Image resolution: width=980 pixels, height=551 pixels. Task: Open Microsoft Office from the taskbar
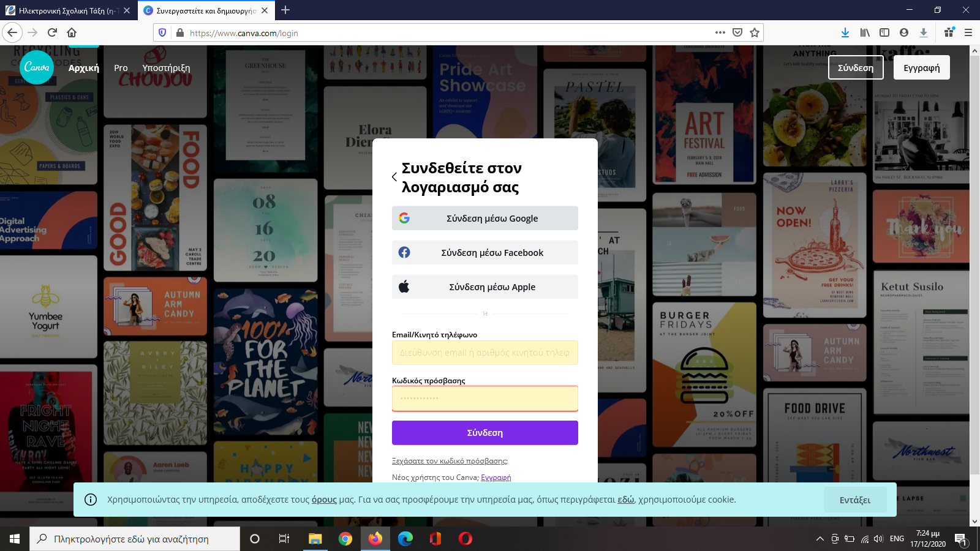pyautogui.click(x=435, y=539)
